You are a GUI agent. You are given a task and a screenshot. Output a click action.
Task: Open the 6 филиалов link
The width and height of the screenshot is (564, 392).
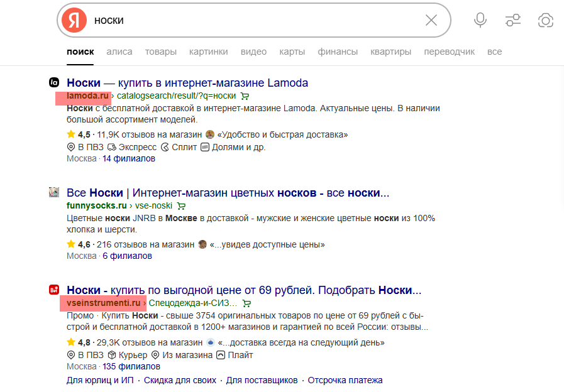click(128, 256)
